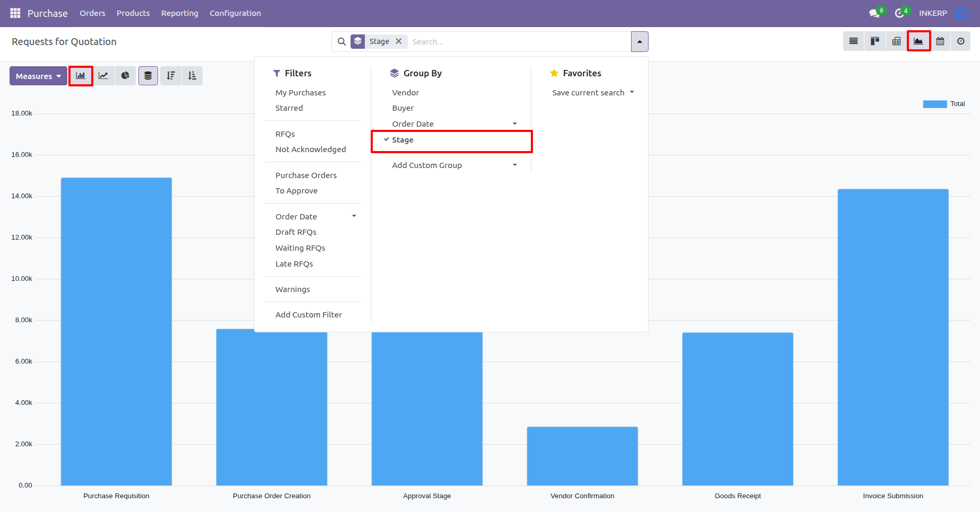Uncheck the Stage group by option
Viewport: 980px width, 512px height.
(x=452, y=140)
